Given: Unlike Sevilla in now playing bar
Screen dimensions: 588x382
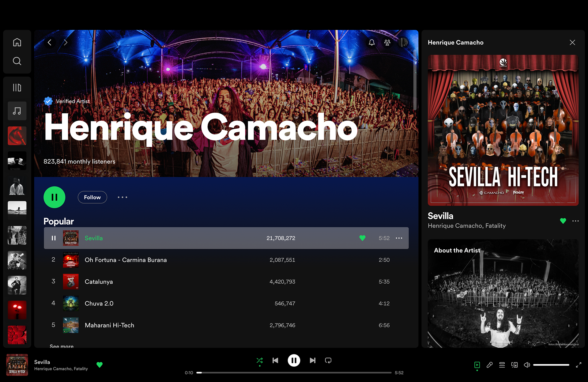Looking at the screenshot, I should [x=100, y=365].
